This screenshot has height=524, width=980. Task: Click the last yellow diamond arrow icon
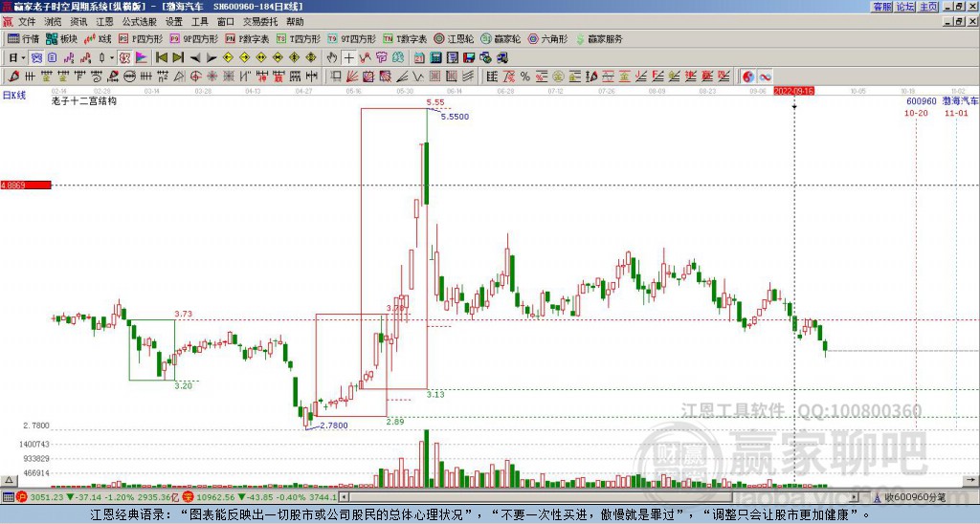tap(311, 58)
